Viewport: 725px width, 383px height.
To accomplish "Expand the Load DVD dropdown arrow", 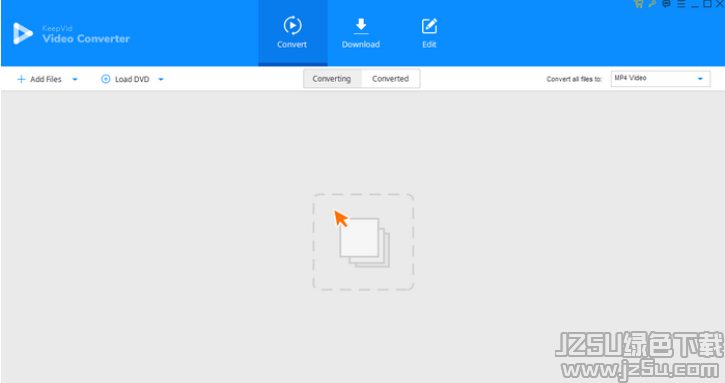I will 161,79.
